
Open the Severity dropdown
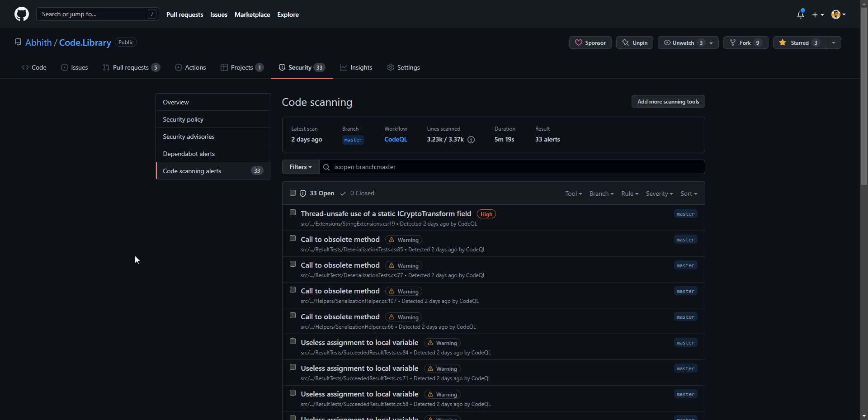[659, 193]
